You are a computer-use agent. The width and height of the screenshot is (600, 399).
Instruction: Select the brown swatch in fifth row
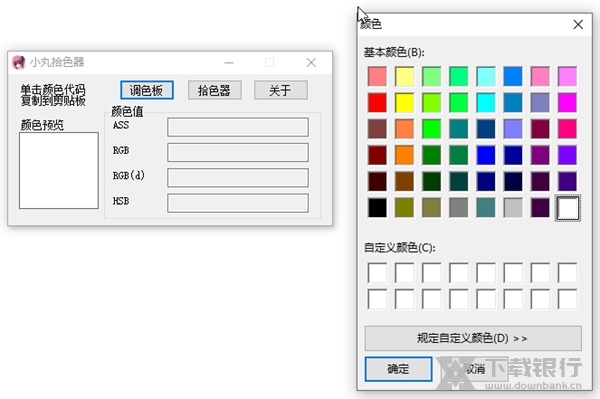404,181
